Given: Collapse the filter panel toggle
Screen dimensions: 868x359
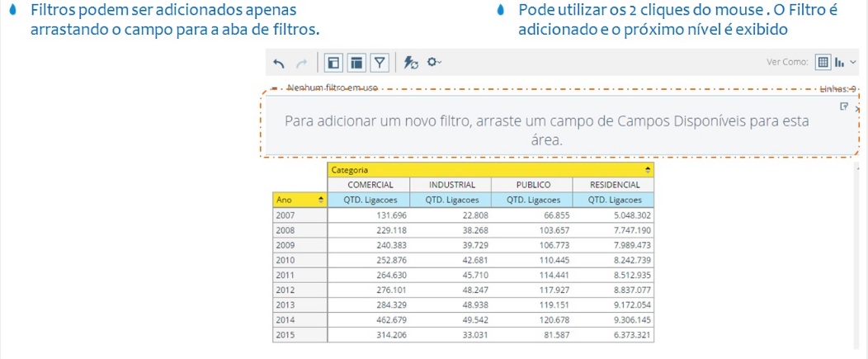Looking at the screenshot, I should [x=272, y=88].
